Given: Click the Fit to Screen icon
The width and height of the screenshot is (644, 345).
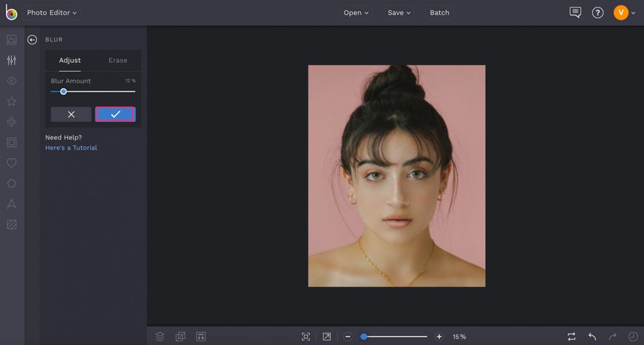Looking at the screenshot, I should (x=306, y=336).
